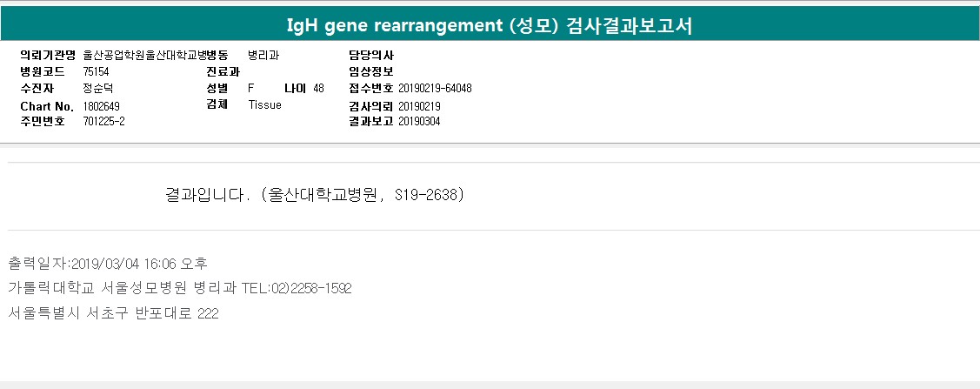Click 접수번호 value 20190219-64048
This screenshot has height=389, width=980.
click(x=435, y=88)
